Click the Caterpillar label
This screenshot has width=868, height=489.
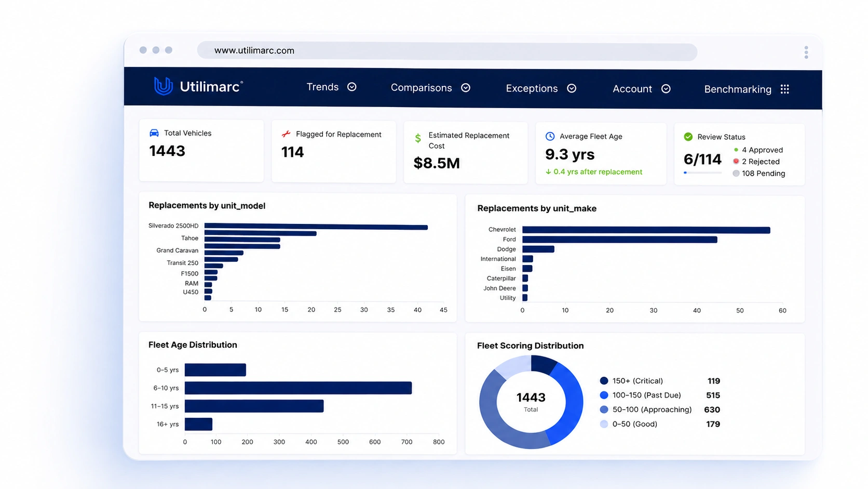point(501,279)
